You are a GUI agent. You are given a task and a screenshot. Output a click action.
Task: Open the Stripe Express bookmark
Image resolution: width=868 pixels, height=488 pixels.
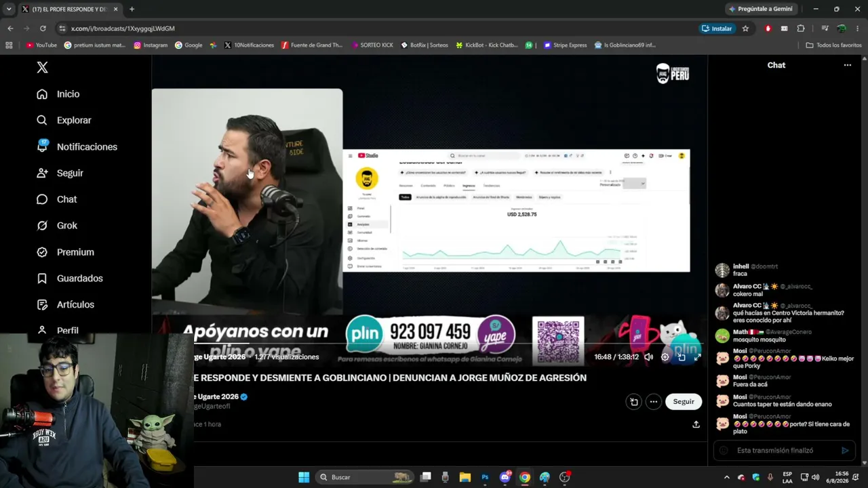coord(565,45)
